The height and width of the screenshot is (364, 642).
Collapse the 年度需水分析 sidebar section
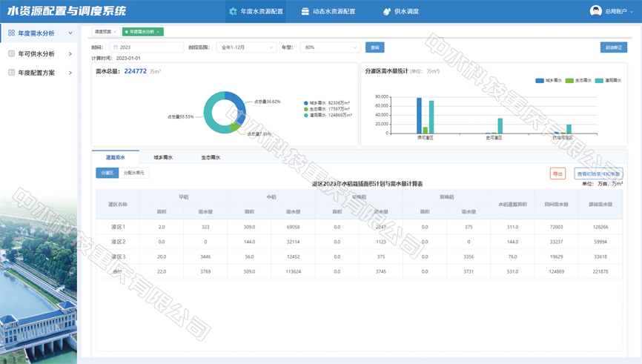[70, 33]
